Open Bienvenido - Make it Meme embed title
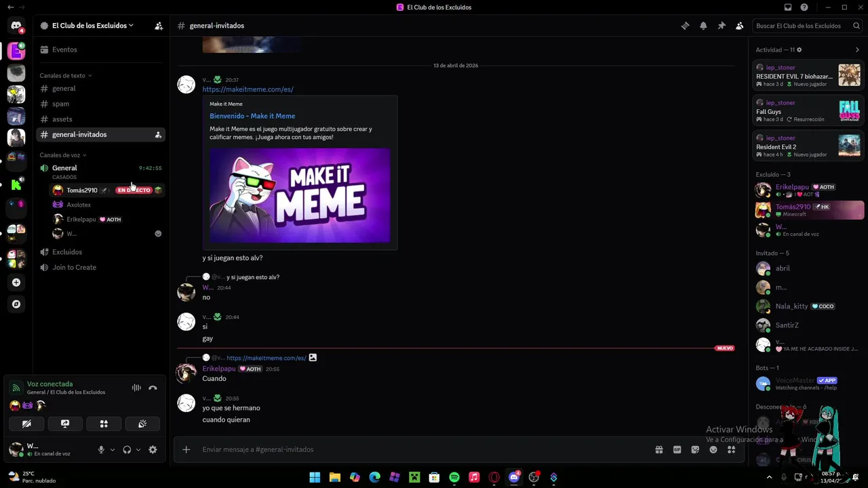Image resolution: width=868 pixels, height=488 pixels. (252, 116)
